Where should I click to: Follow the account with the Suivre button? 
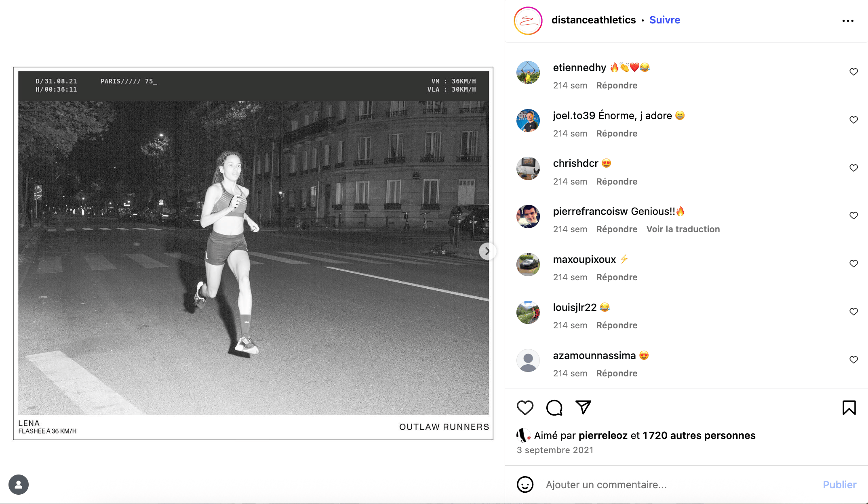coord(664,20)
